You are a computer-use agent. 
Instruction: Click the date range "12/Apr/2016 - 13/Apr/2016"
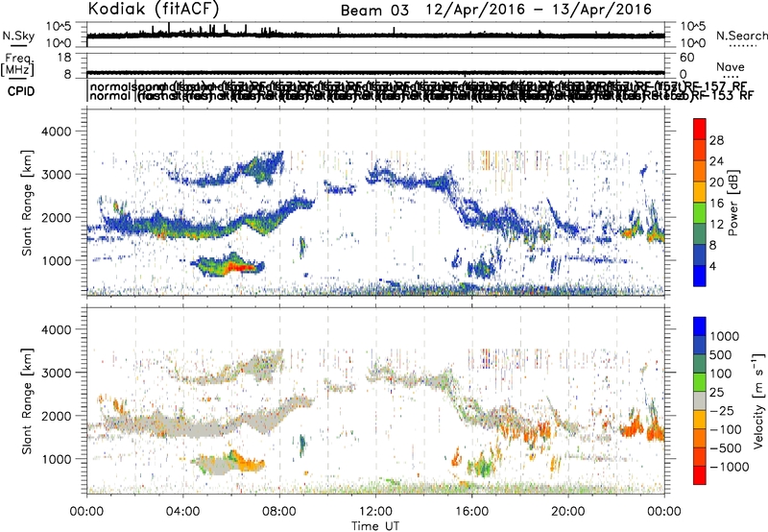point(539,10)
